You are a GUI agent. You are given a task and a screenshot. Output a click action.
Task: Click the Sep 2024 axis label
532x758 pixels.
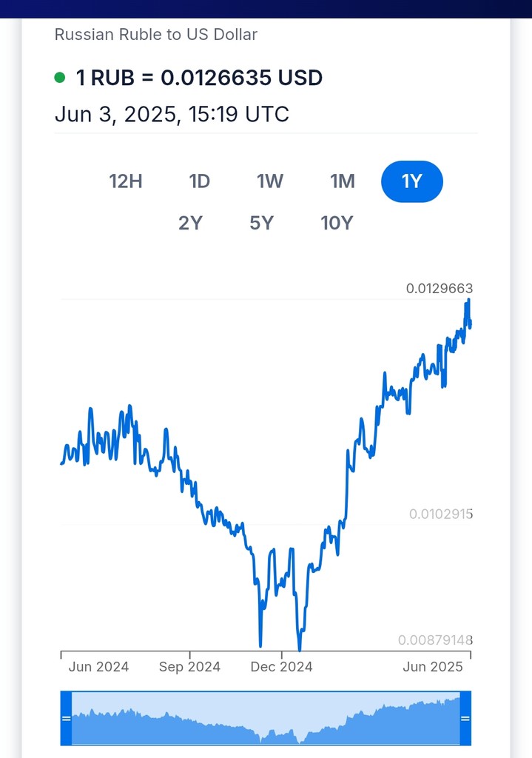pos(189,667)
